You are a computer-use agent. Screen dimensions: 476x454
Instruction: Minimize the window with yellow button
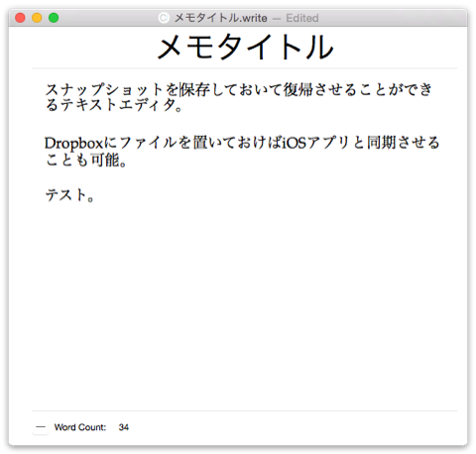tap(37, 18)
